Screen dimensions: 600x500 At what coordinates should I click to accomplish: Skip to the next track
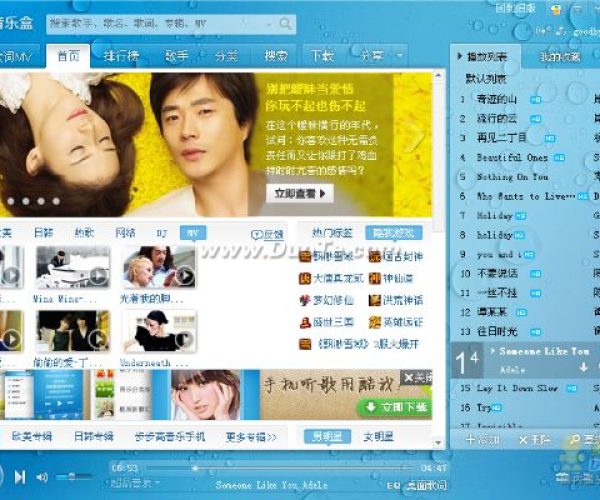click(x=20, y=477)
